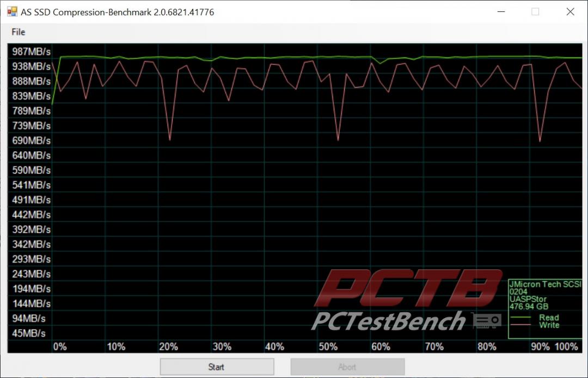This screenshot has width=588, height=378.
Task: Click the 0204 firmware text in legend
Action: click(518, 292)
